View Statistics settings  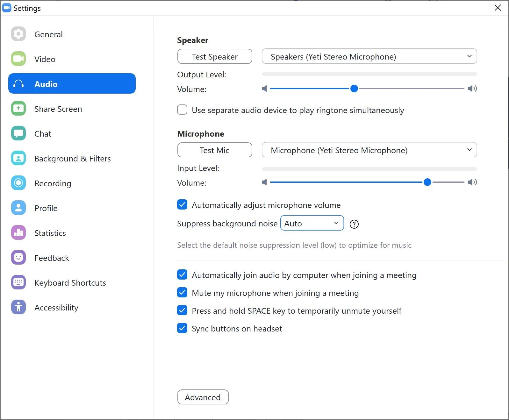click(72, 233)
